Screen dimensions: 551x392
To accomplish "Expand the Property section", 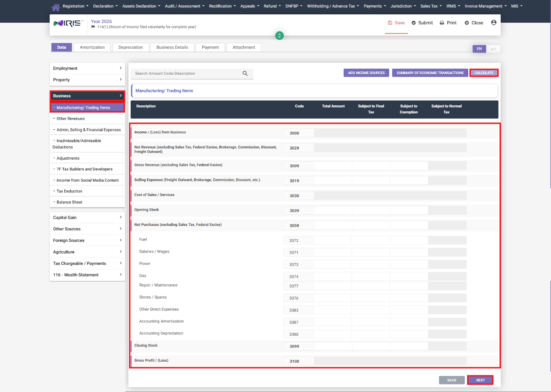I will click(x=87, y=80).
